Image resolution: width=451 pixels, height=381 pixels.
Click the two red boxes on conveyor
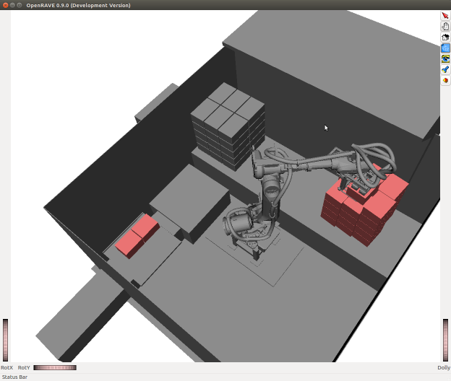click(137, 236)
